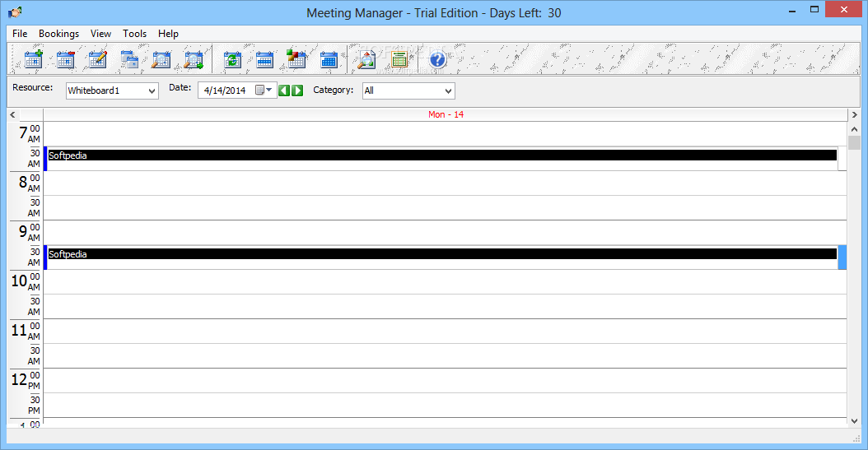This screenshot has height=450, width=868.
Task: Click the left arrow beside the day header
Action: pyautogui.click(x=12, y=115)
